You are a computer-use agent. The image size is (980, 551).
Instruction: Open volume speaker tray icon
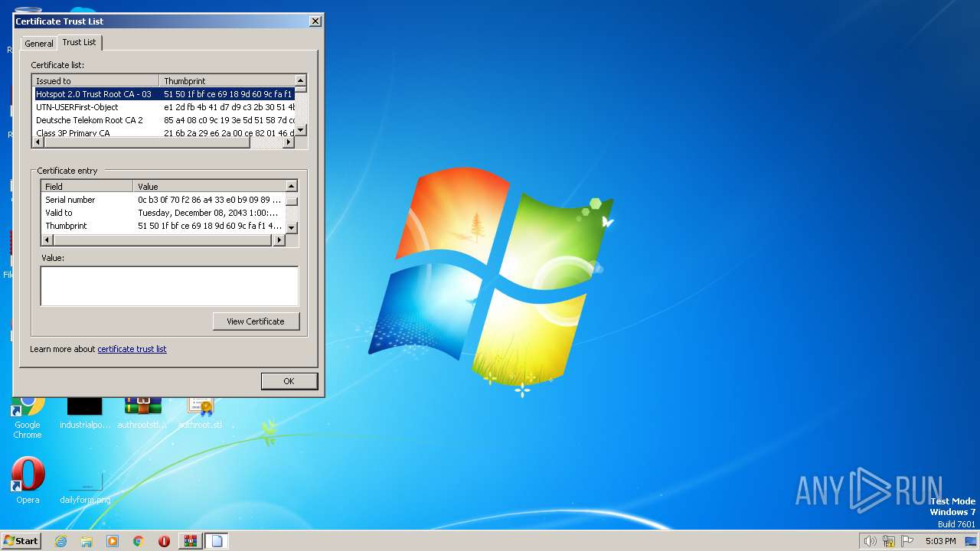coord(870,541)
